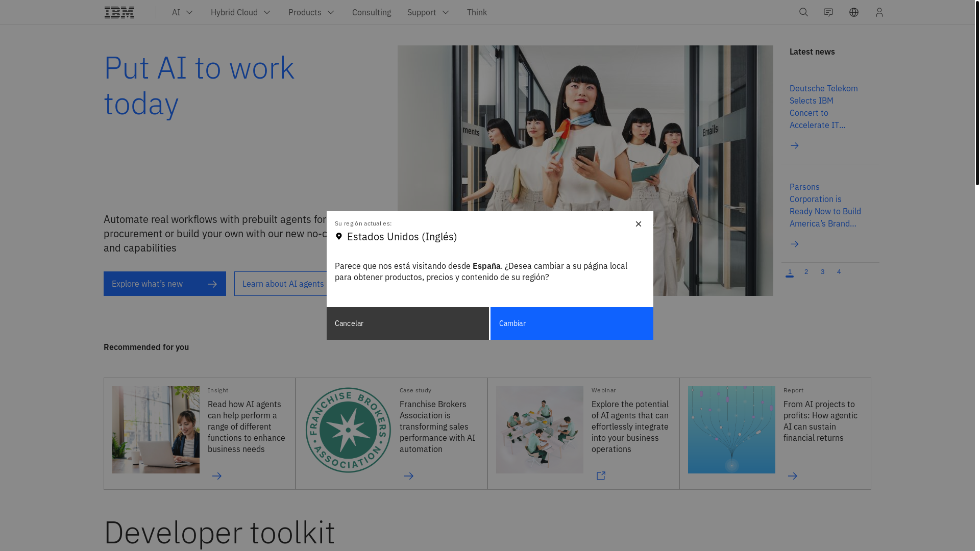Click the arrow icon on Franchise Brokers card
This screenshot has height=551, width=980.
click(x=409, y=476)
